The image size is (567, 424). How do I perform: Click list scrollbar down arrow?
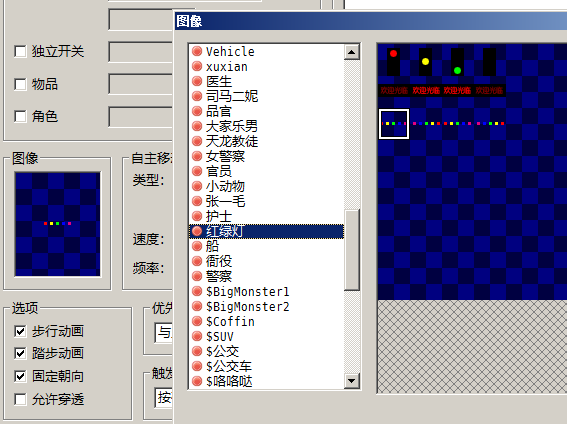(x=352, y=381)
